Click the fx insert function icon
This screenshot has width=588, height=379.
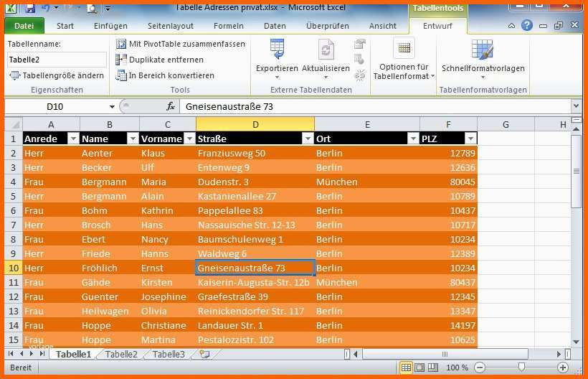tap(171, 106)
